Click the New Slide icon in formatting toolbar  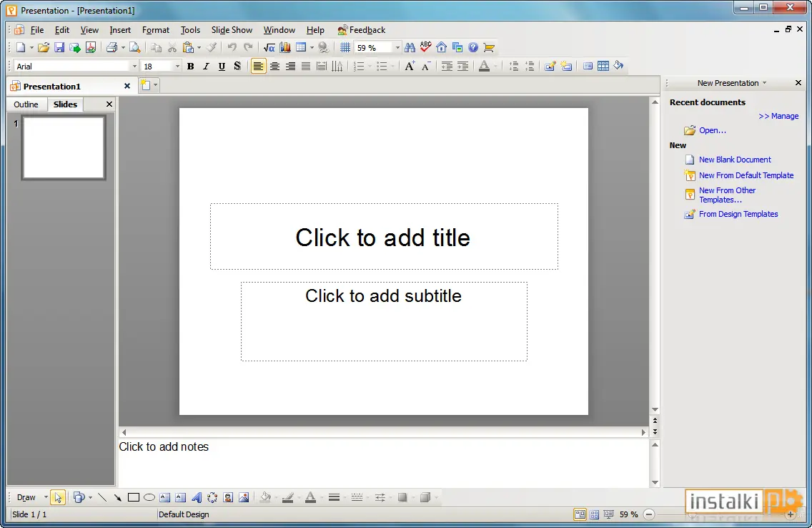tap(566, 66)
